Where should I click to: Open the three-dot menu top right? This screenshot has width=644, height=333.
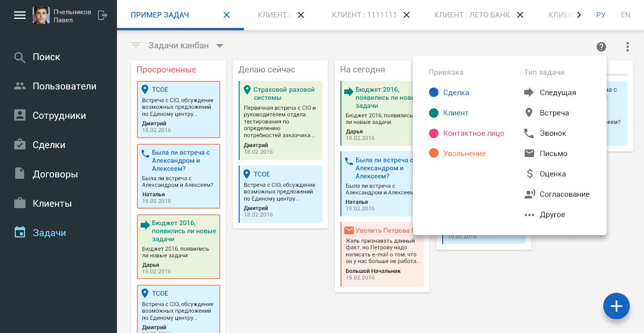[x=627, y=47]
